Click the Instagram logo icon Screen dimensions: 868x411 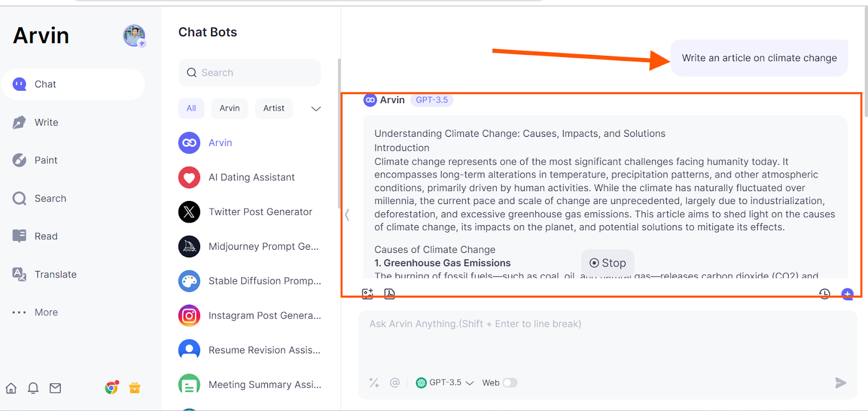(x=189, y=315)
